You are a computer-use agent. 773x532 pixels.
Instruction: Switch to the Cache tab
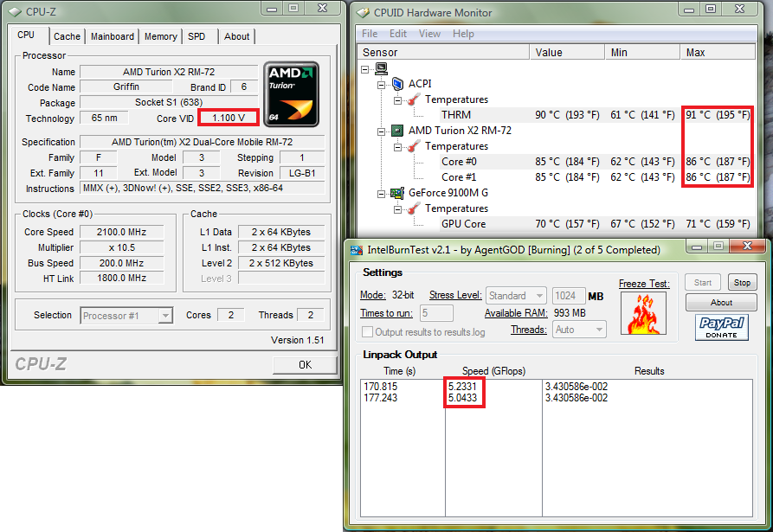(67, 36)
